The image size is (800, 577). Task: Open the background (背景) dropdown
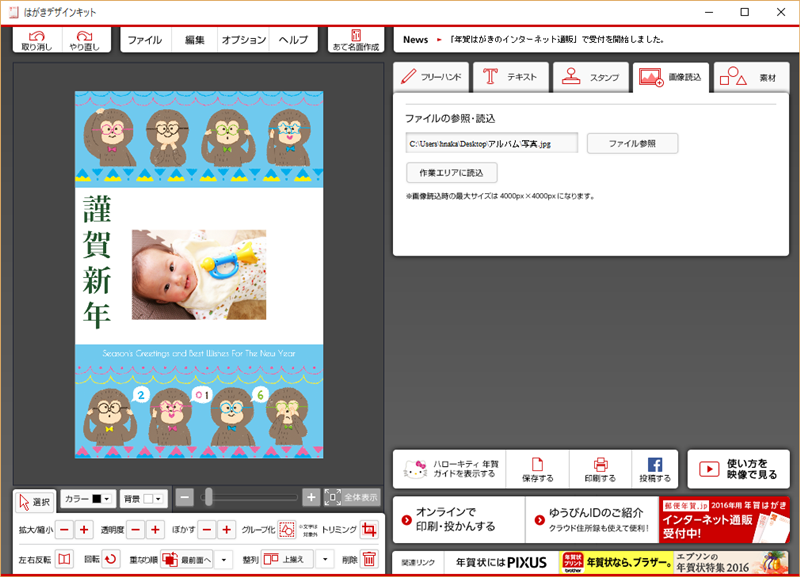point(143,498)
